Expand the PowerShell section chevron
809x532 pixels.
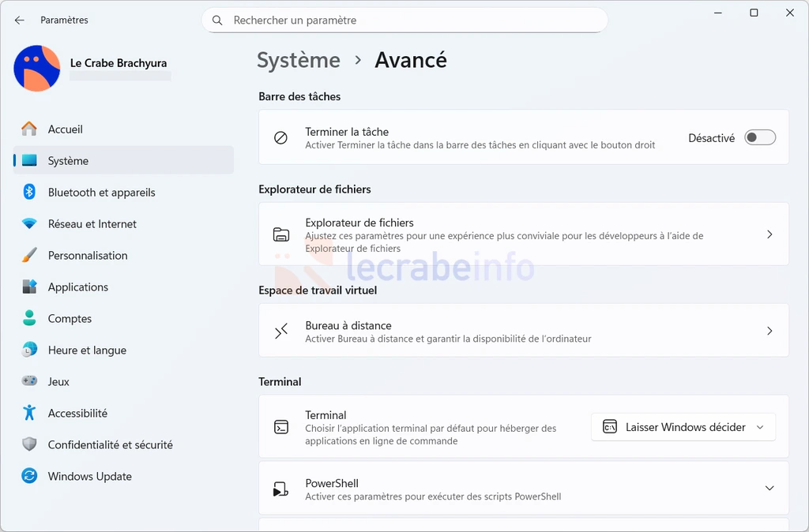769,488
